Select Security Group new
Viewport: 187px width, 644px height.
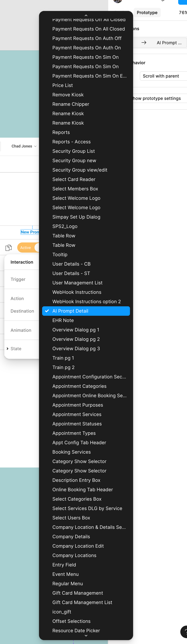[86, 160]
